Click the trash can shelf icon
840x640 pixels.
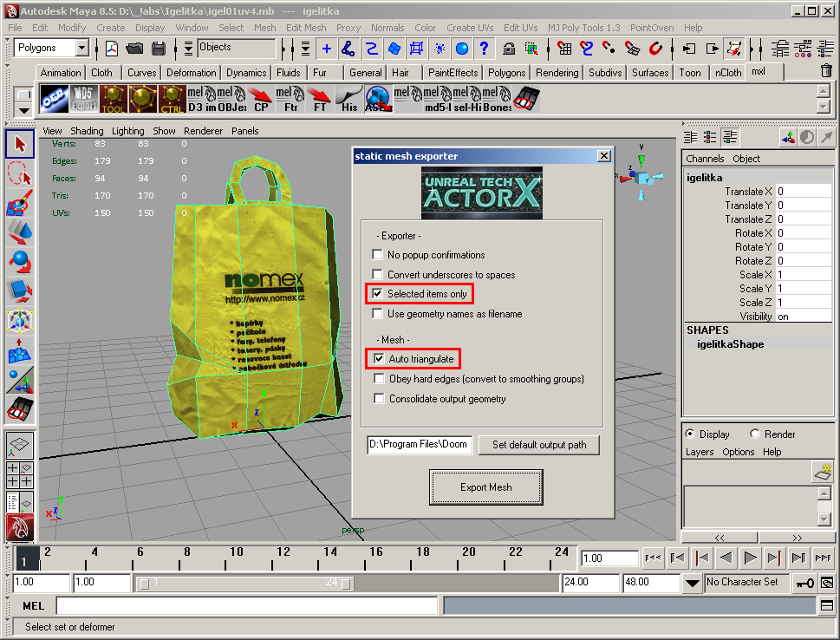click(x=826, y=71)
